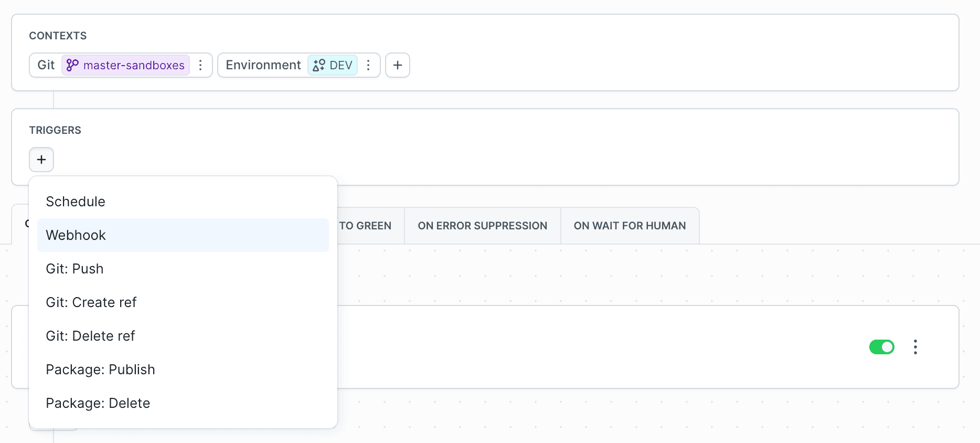The width and height of the screenshot is (980, 443).
Task: Open the Environment context three-dot menu
Action: coord(368,65)
